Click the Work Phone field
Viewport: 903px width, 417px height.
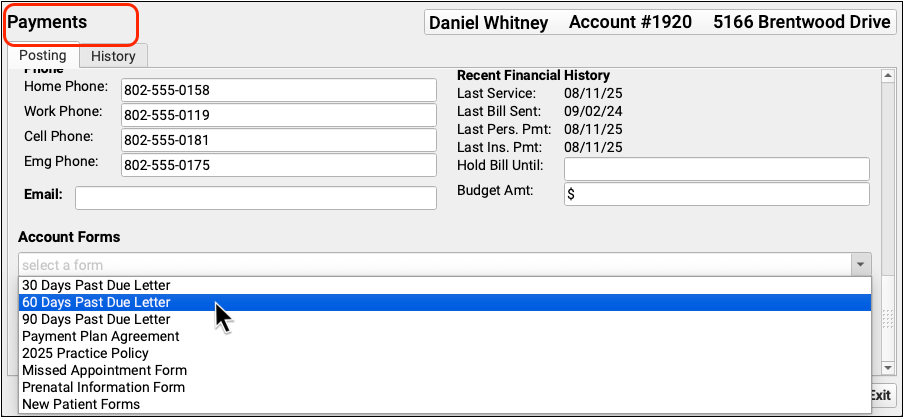278,115
